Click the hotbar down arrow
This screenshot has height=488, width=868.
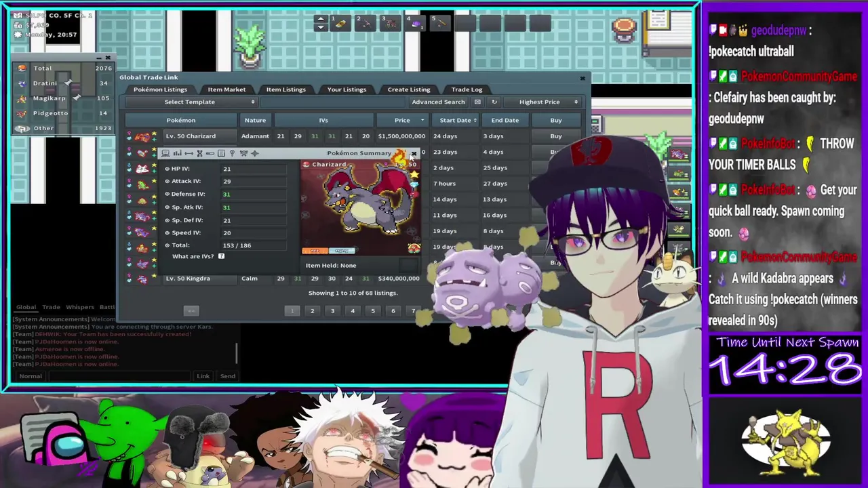pos(321,27)
